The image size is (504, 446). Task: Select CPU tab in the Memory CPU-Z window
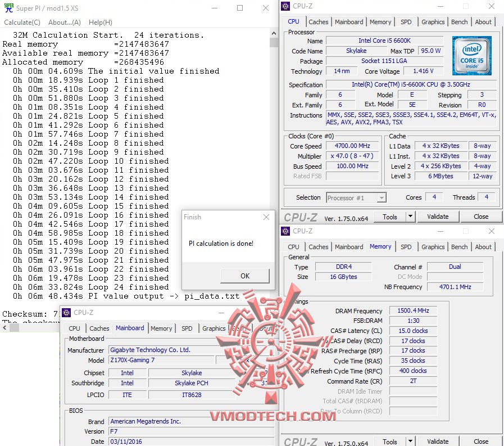click(293, 247)
